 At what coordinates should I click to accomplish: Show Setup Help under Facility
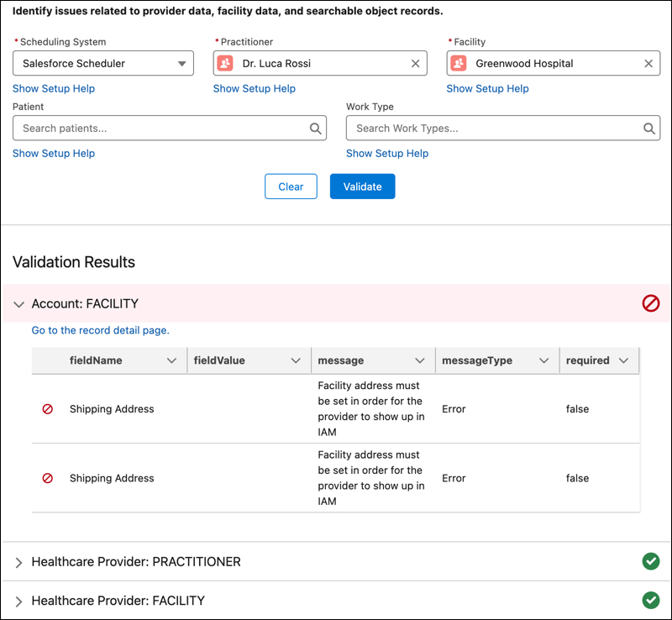487,88
